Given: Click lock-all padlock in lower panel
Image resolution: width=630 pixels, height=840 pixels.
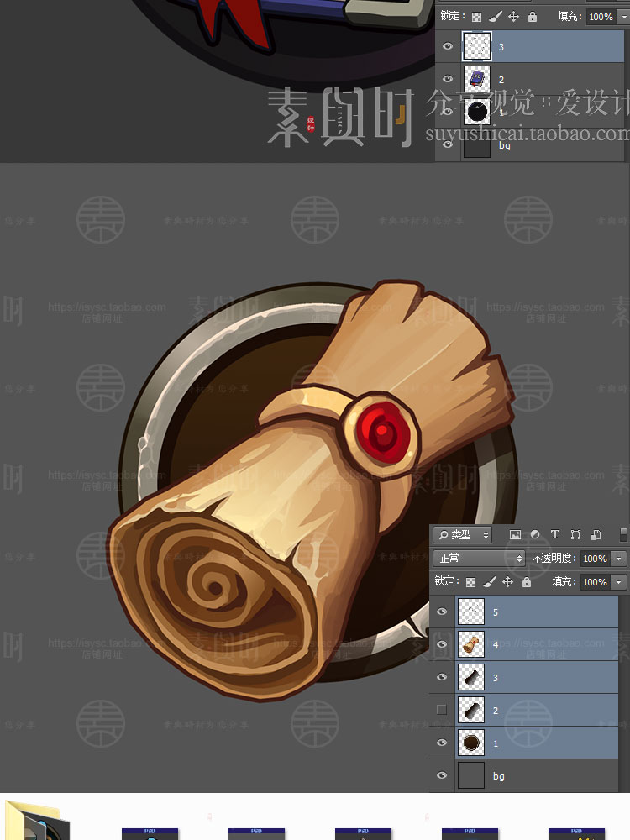Looking at the screenshot, I should (x=527, y=582).
